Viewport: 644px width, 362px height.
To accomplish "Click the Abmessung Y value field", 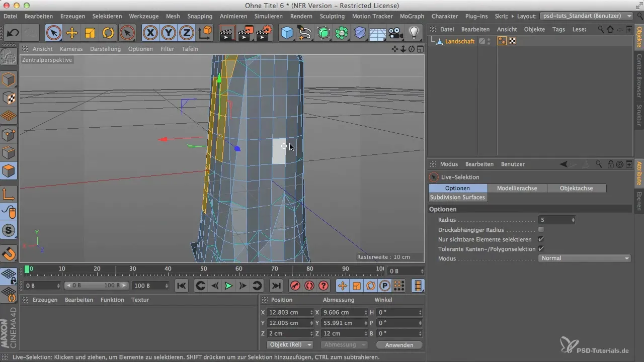I will [344, 323].
